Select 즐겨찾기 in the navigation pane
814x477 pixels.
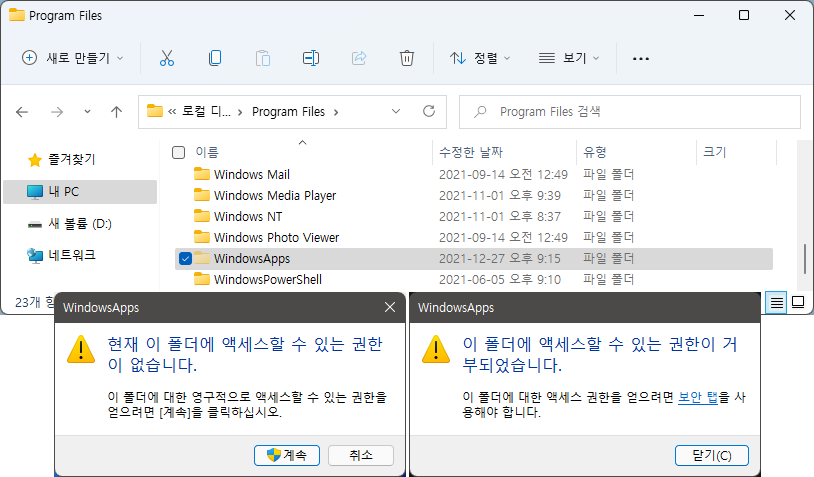pyautogui.click(x=72, y=159)
